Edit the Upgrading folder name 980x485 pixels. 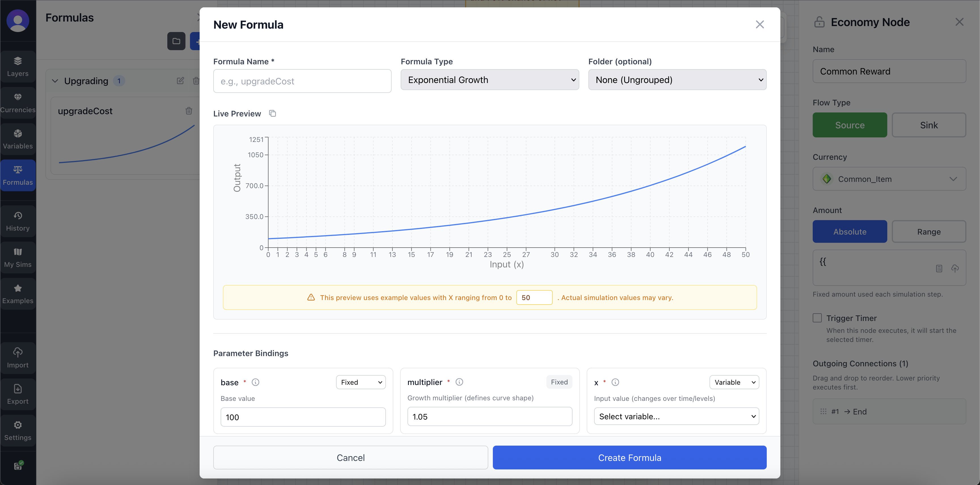[x=180, y=80]
